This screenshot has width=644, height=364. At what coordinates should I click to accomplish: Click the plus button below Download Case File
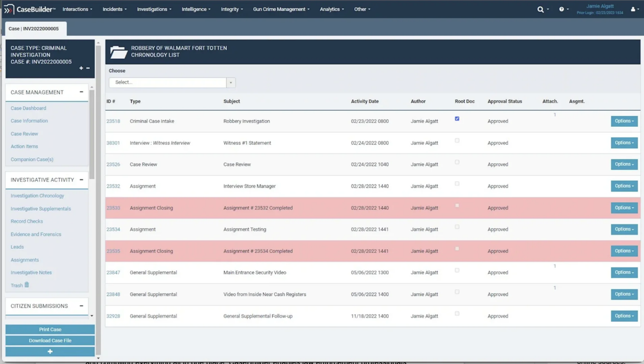tap(50, 352)
